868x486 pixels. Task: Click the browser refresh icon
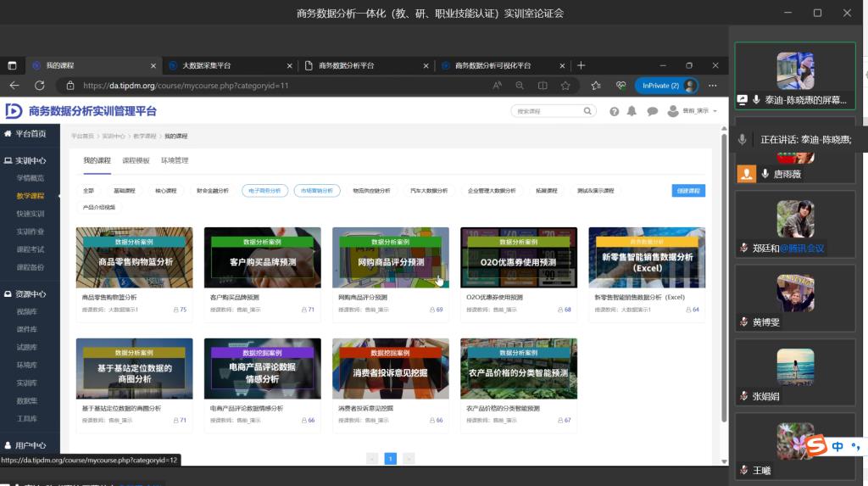(39, 86)
